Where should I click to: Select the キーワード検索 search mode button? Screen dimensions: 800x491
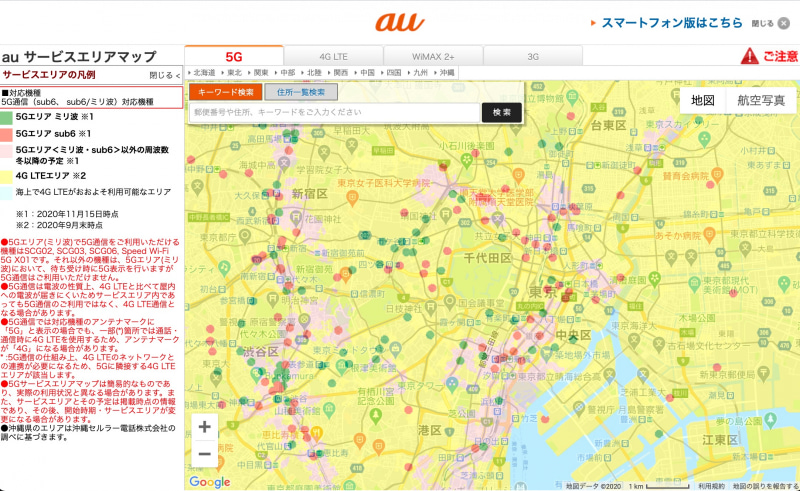pyautogui.click(x=226, y=92)
